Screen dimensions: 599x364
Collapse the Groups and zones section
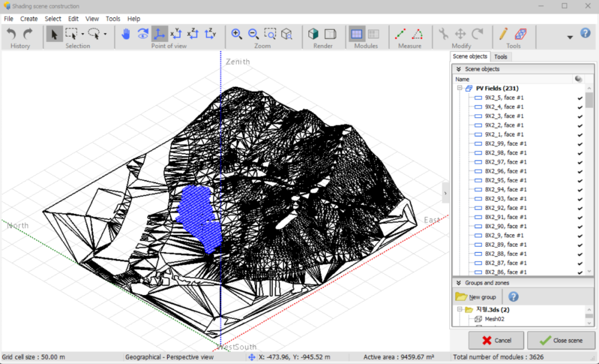[x=459, y=283]
